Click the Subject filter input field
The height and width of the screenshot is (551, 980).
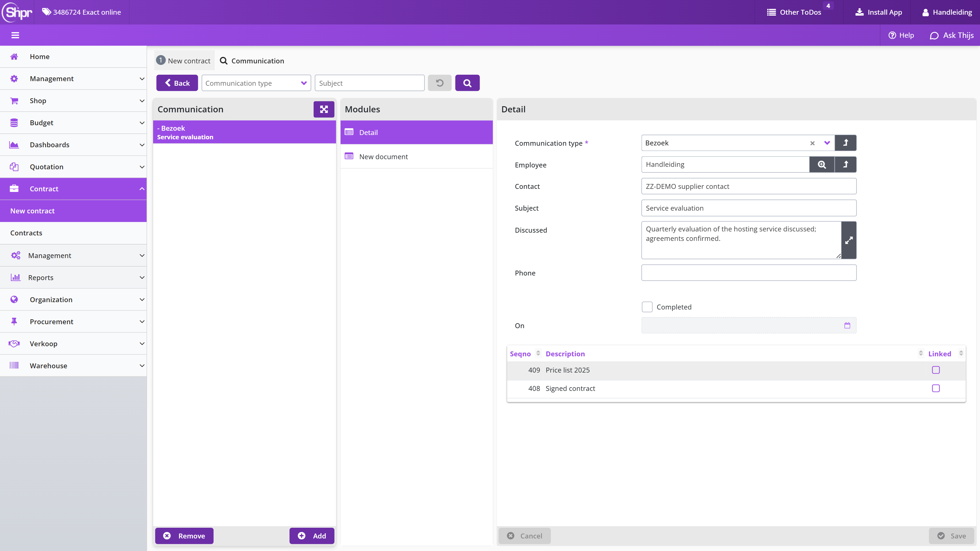369,83
